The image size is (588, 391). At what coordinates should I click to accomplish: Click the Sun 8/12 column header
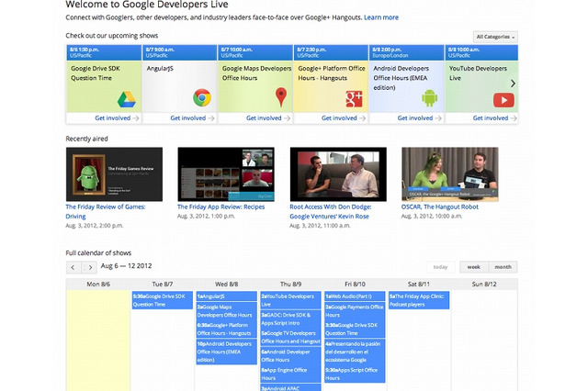tap(484, 285)
